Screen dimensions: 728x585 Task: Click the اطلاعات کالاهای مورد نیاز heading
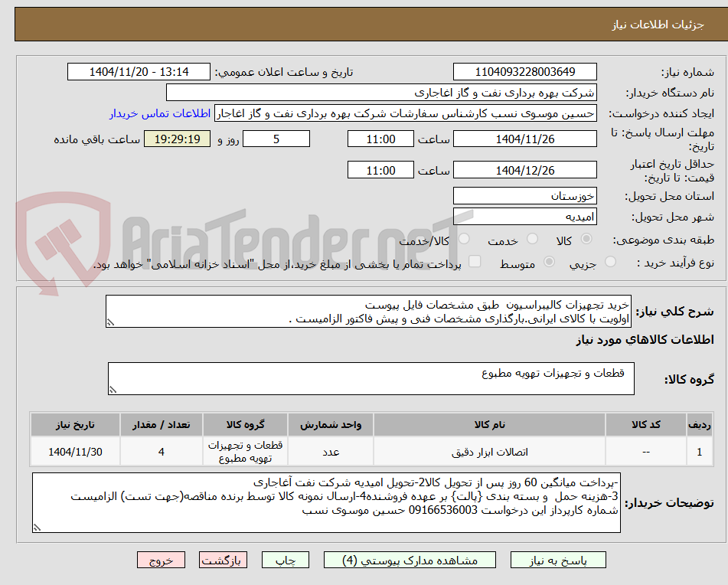[645, 340]
